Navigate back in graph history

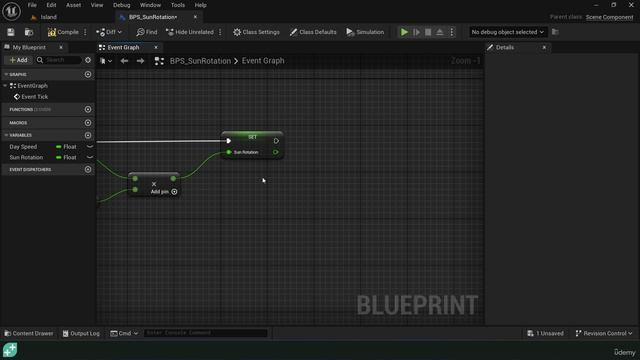point(124,61)
